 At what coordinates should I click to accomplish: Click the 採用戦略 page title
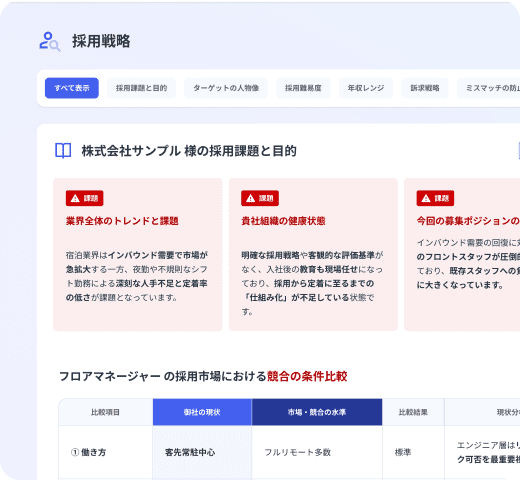point(101,41)
